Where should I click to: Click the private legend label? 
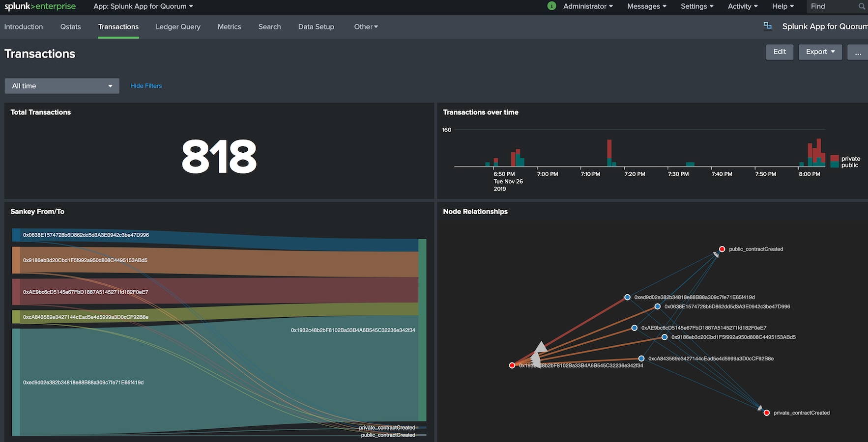(851, 159)
